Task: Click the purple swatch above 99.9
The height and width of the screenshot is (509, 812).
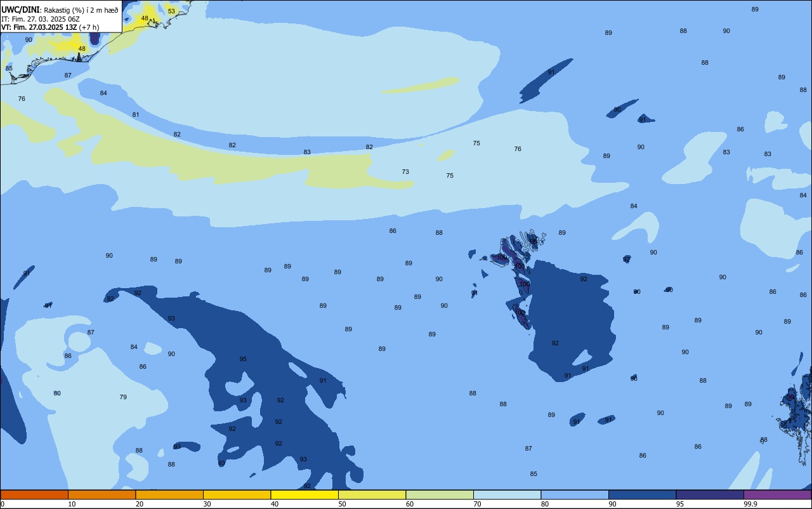Action: tap(778, 494)
